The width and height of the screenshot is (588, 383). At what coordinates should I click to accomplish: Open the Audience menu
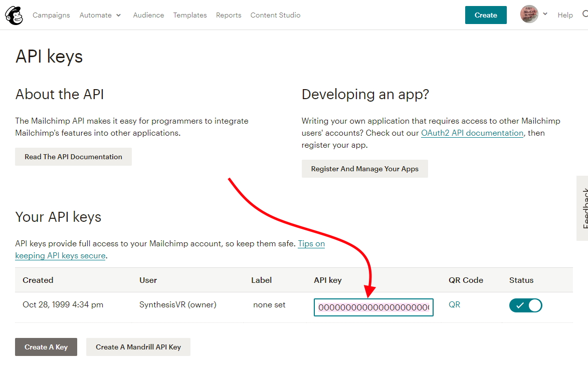(x=148, y=15)
